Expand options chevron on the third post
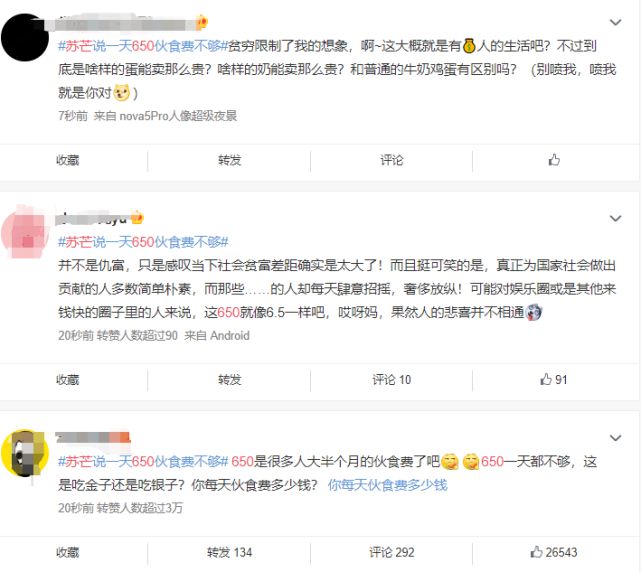 (615, 438)
